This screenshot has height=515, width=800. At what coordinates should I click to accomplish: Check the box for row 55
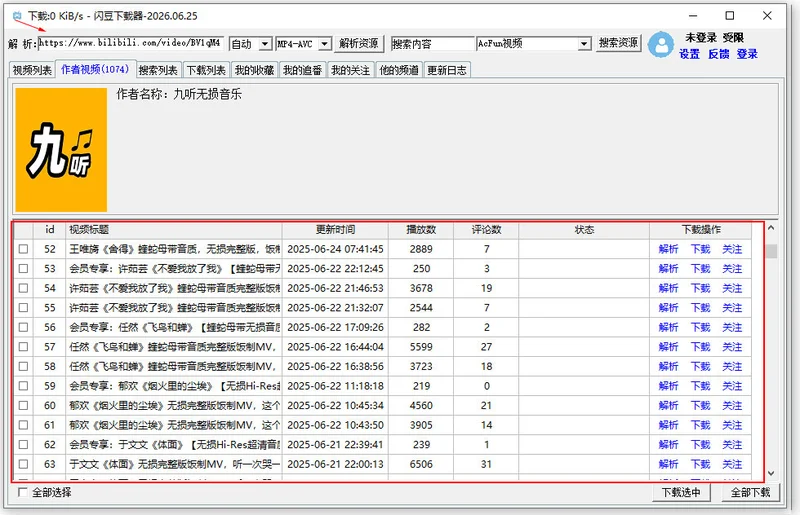pyautogui.click(x=23, y=308)
